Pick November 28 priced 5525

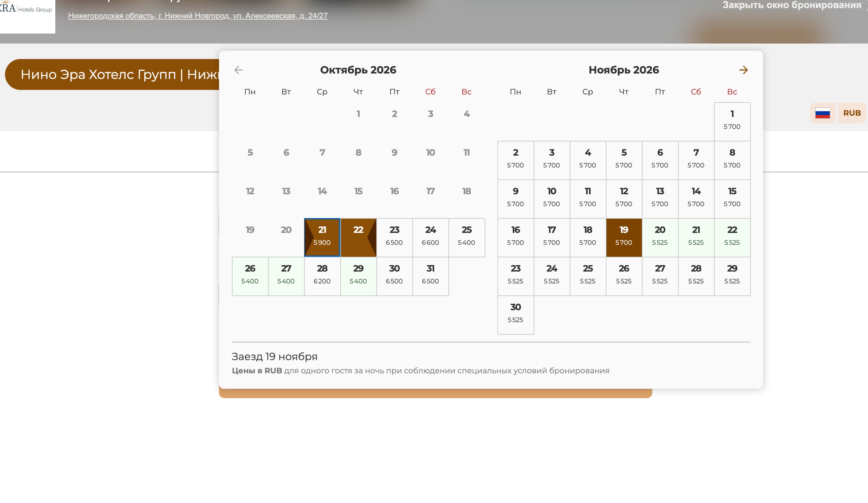click(x=696, y=276)
